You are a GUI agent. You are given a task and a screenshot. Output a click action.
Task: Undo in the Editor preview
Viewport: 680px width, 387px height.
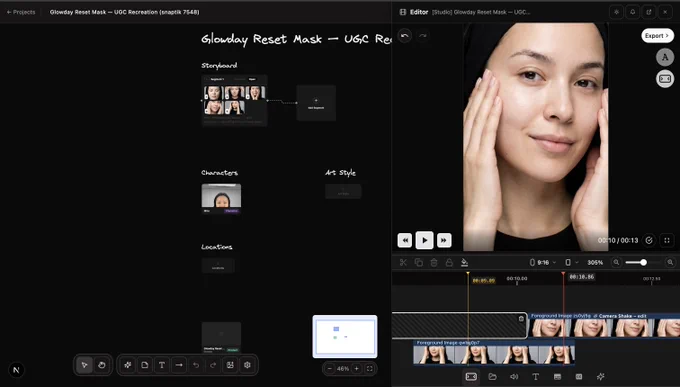pyautogui.click(x=405, y=36)
